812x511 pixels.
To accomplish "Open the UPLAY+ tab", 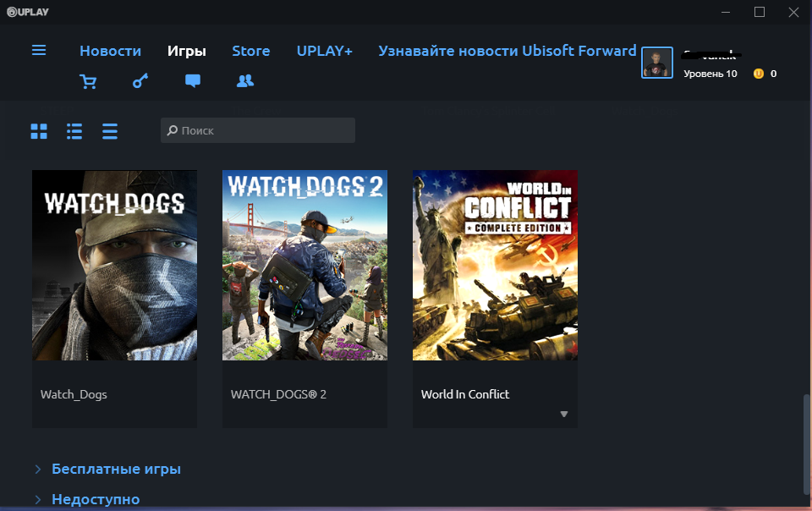I will click(325, 51).
